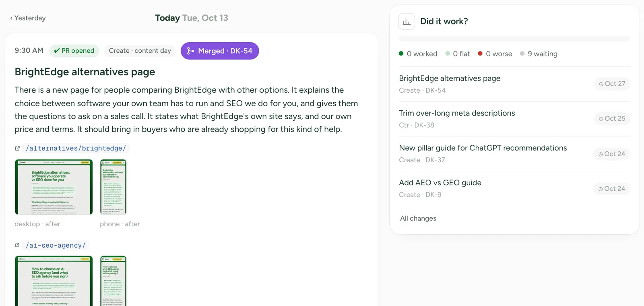Click the 0 flat legend item
The height and width of the screenshot is (306, 644).
tap(458, 54)
